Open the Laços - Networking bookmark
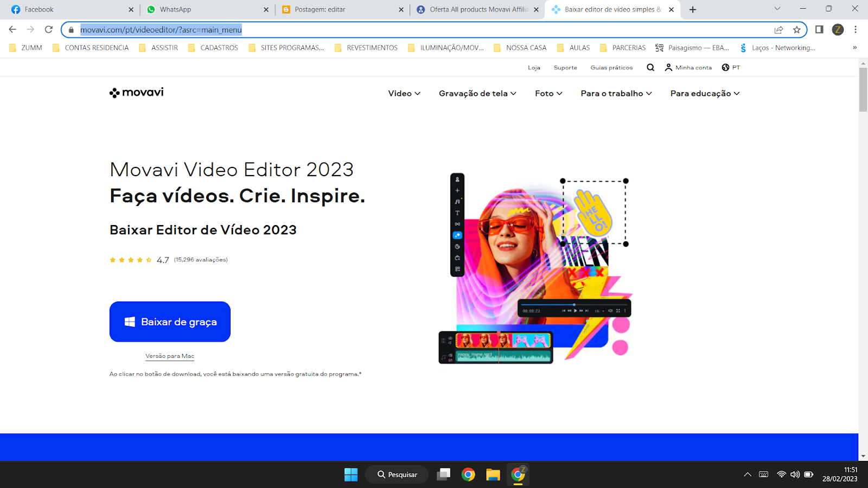This screenshot has height=488, width=868. click(777, 48)
